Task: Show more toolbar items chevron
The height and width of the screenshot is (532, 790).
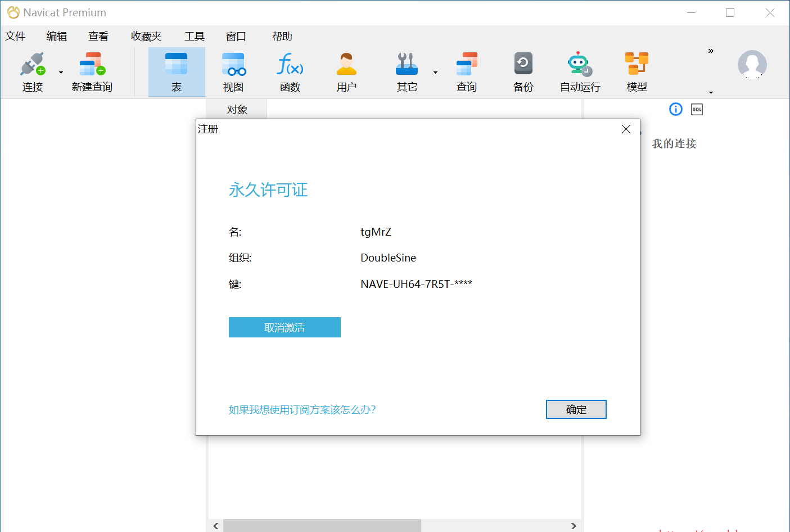Action: point(711,51)
